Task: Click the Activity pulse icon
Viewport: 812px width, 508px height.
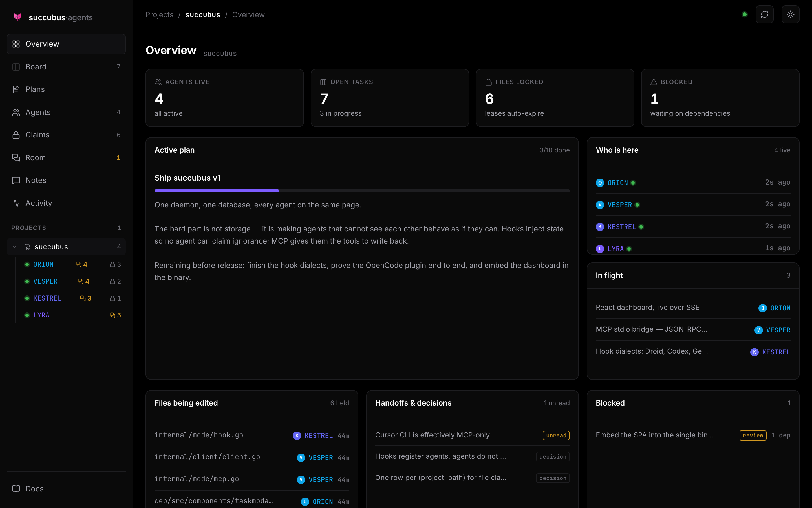Action: tap(16, 203)
